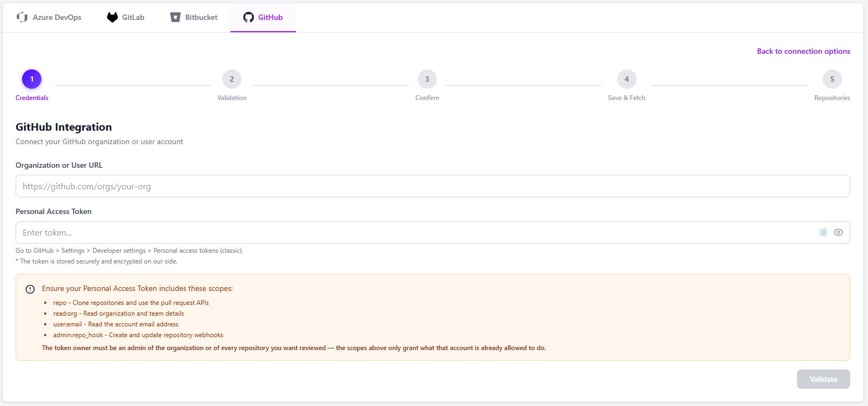Screen dimensions: 868x406
Task: Click 'The token is stored securely' note
Action: [96, 261]
